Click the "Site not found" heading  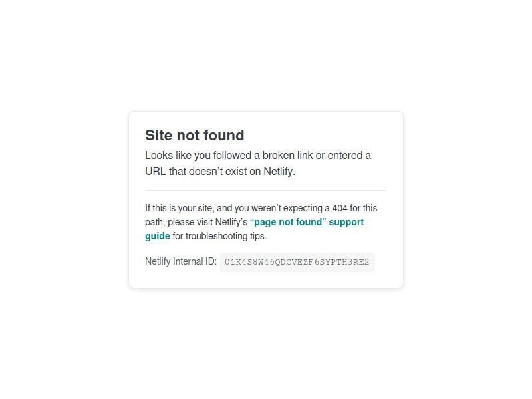click(194, 135)
